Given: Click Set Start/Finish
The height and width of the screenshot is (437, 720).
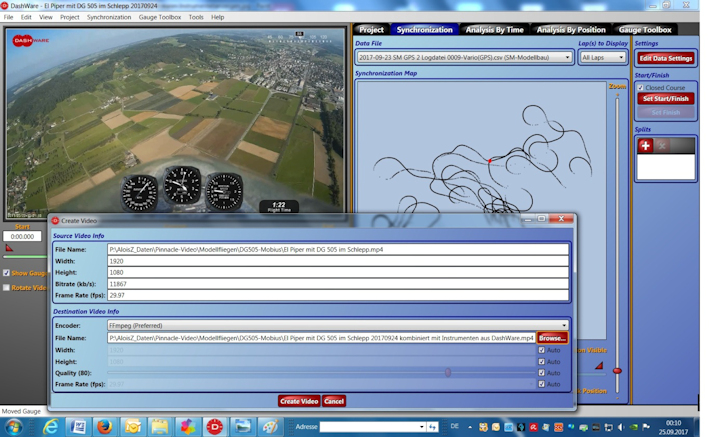Looking at the screenshot, I should pos(665,98).
